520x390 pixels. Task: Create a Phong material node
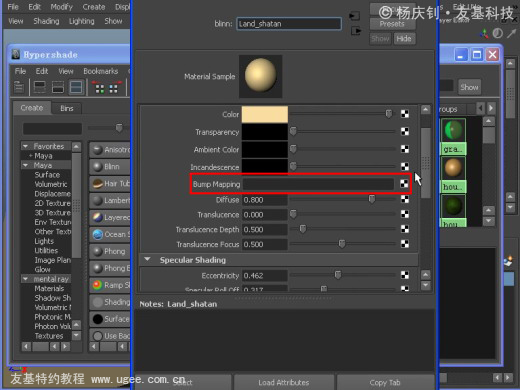(x=110, y=251)
